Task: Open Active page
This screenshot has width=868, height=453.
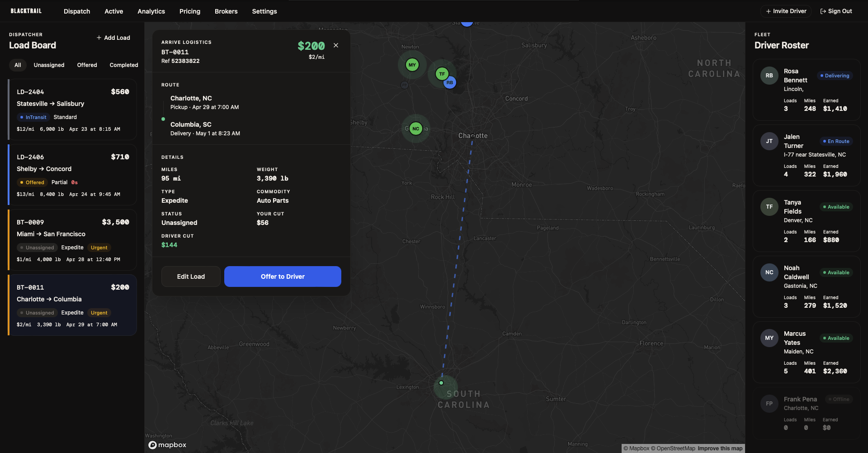Action: coord(114,11)
